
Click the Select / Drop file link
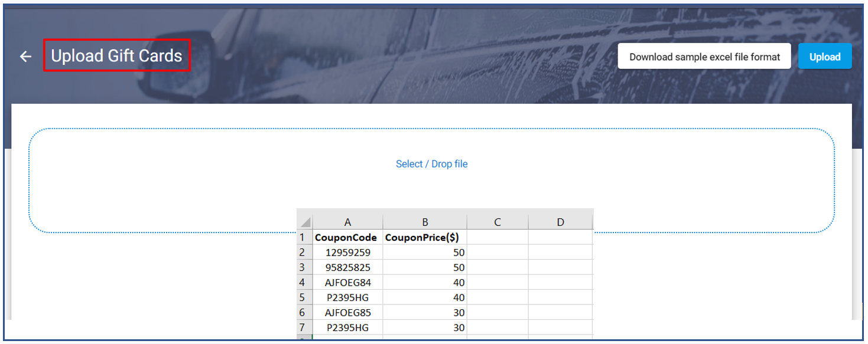tap(431, 164)
